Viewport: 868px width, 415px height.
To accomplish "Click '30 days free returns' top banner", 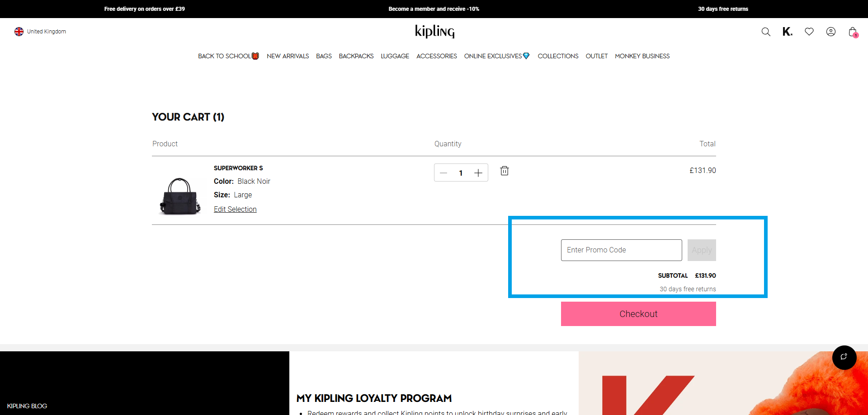I will tap(723, 9).
